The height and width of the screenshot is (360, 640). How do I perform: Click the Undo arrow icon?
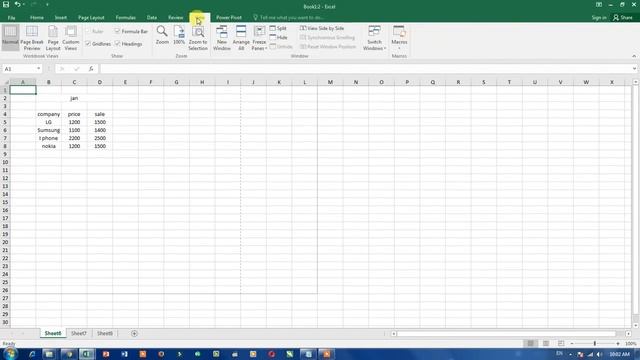pyautogui.click(x=17, y=4)
